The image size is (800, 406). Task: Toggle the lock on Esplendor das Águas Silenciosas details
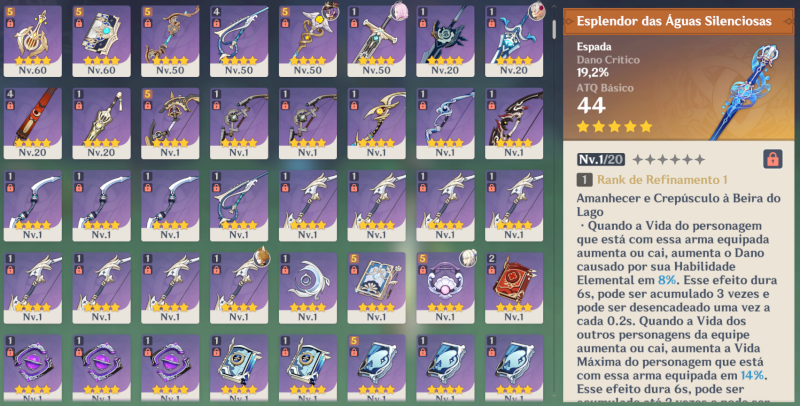773,159
